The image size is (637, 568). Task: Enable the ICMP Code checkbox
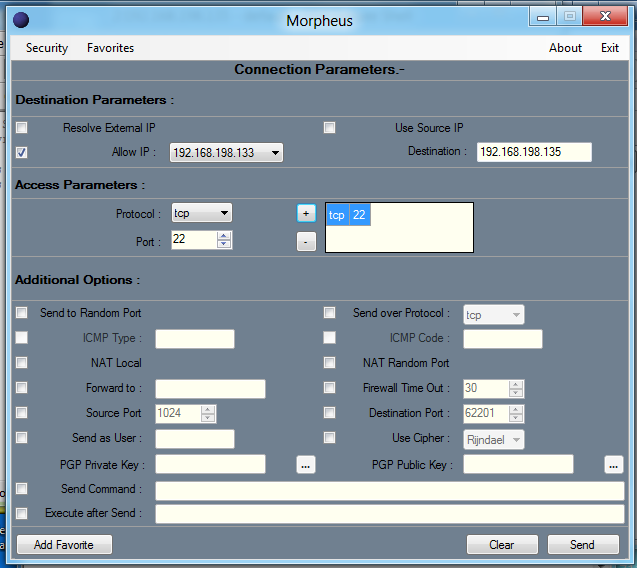(x=329, y=337)
